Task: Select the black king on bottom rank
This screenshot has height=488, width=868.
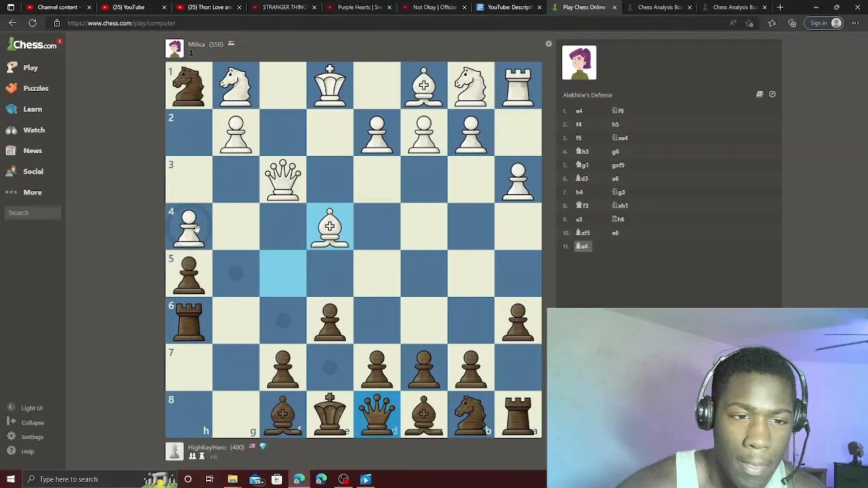Action: 330,414
